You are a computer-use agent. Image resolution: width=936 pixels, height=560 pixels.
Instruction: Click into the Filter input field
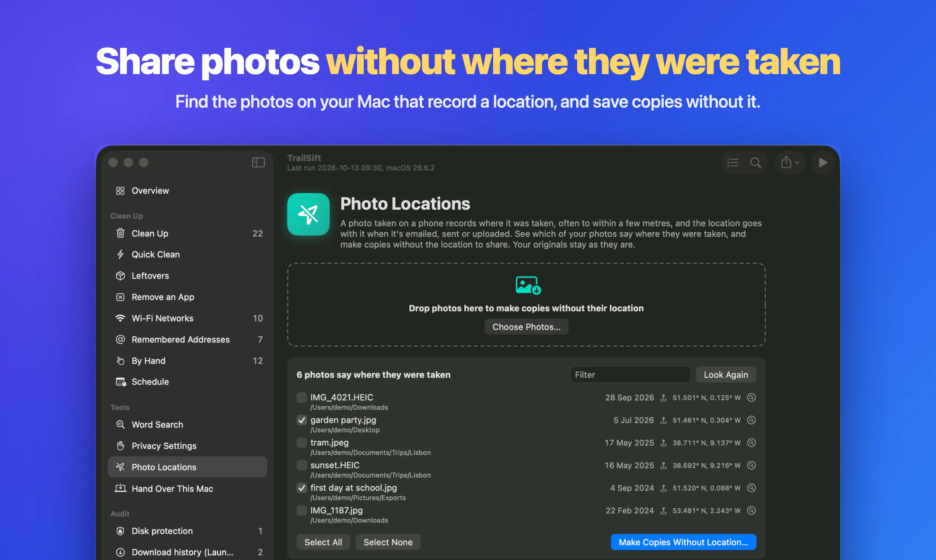(630, 375)
